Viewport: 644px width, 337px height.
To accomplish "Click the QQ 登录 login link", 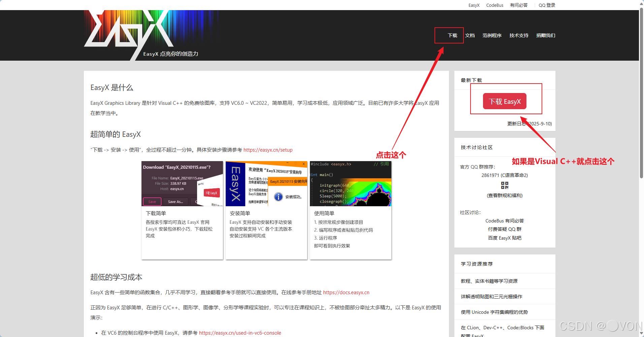I will 547,5.
